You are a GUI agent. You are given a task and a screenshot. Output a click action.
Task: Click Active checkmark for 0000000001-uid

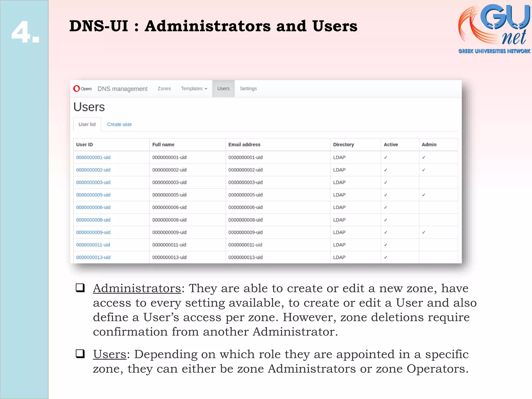386,157
